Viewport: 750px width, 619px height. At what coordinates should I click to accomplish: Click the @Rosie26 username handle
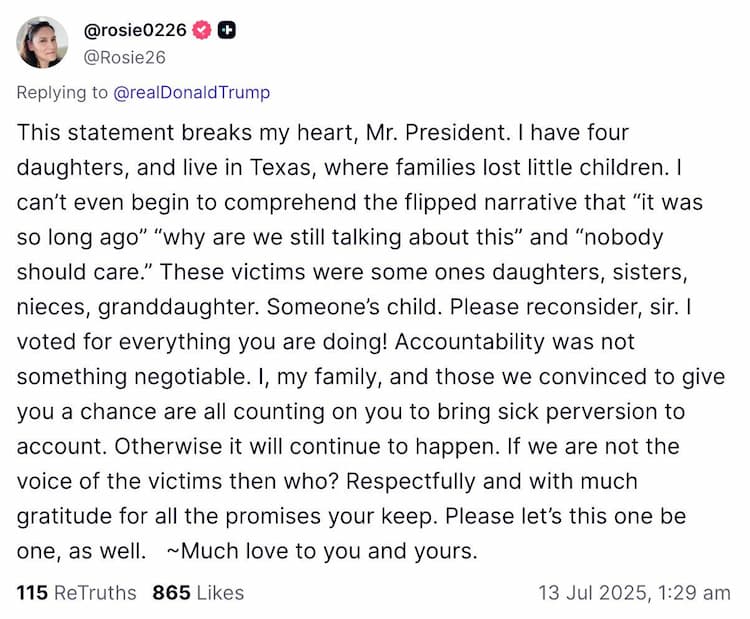point(124,57)
